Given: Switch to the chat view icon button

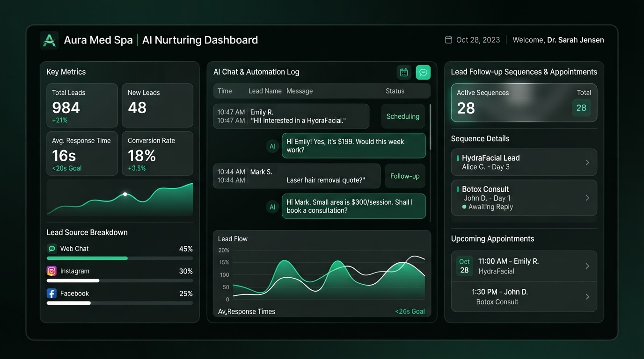Looking at the screenshot, I should pos(423,72).
